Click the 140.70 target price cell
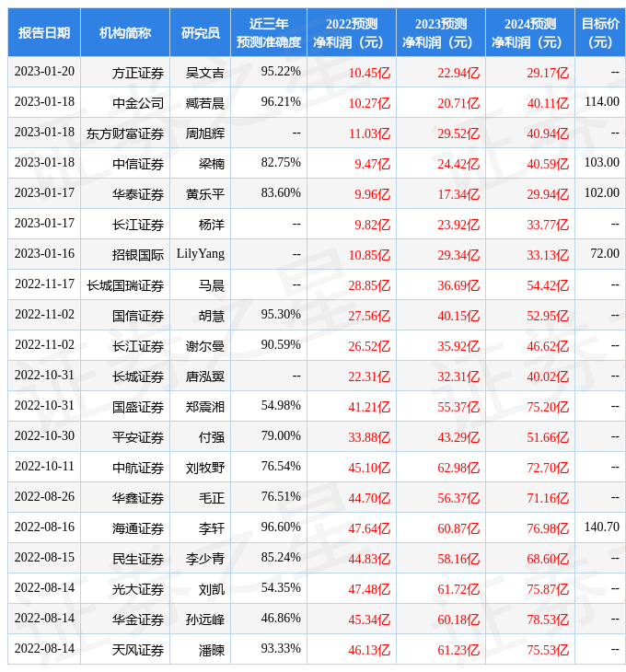626x672 pixels. pos(601,527)
